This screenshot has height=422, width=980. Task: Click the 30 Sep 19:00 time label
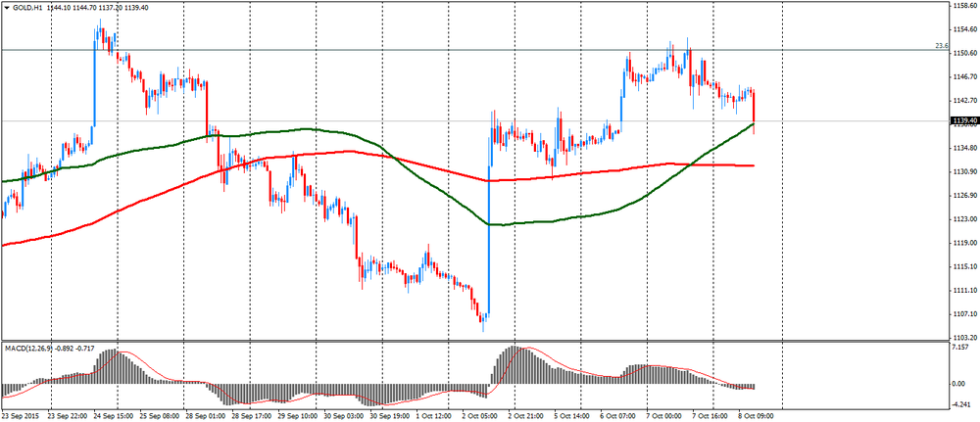pos(391,414)
